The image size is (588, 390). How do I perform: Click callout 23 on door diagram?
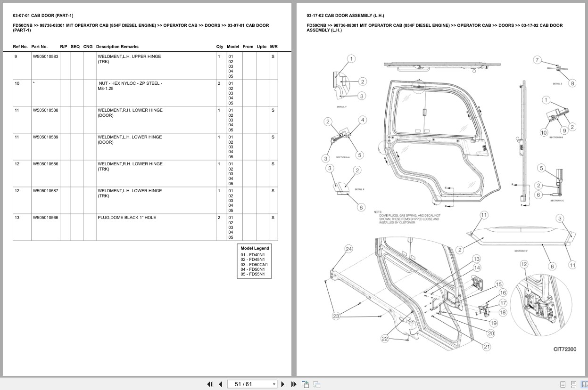click(336, 316)
